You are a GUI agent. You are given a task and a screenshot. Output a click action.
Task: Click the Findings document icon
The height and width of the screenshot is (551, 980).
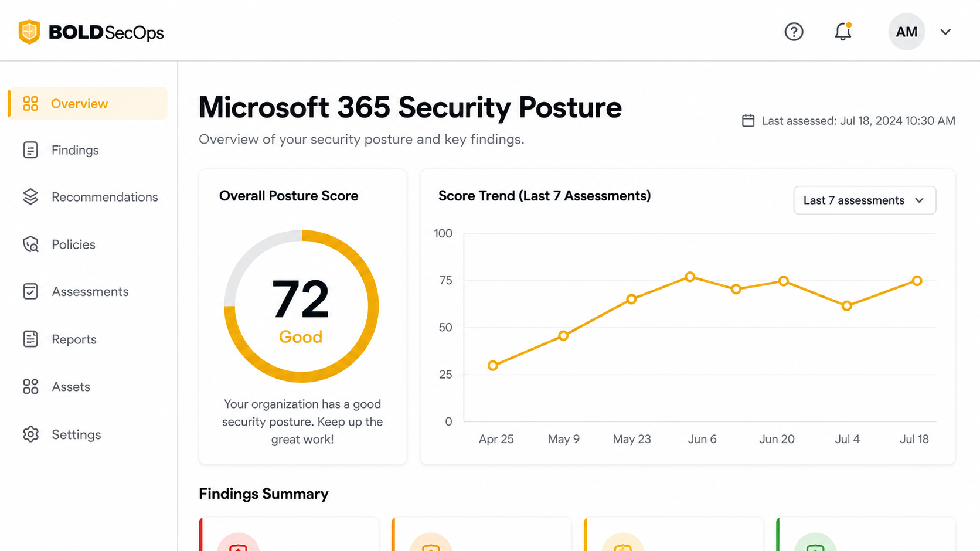click(30, 150)
